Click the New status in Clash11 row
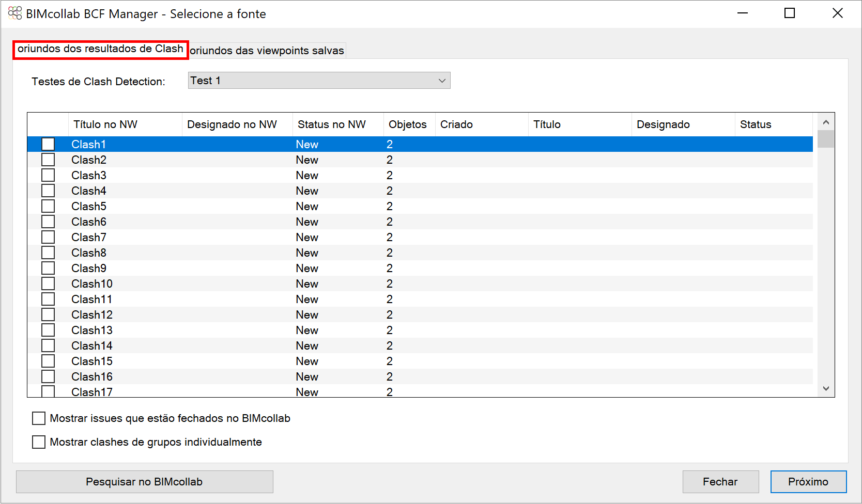This screenshot has width=862, height=504. click(x=307, y=300)
